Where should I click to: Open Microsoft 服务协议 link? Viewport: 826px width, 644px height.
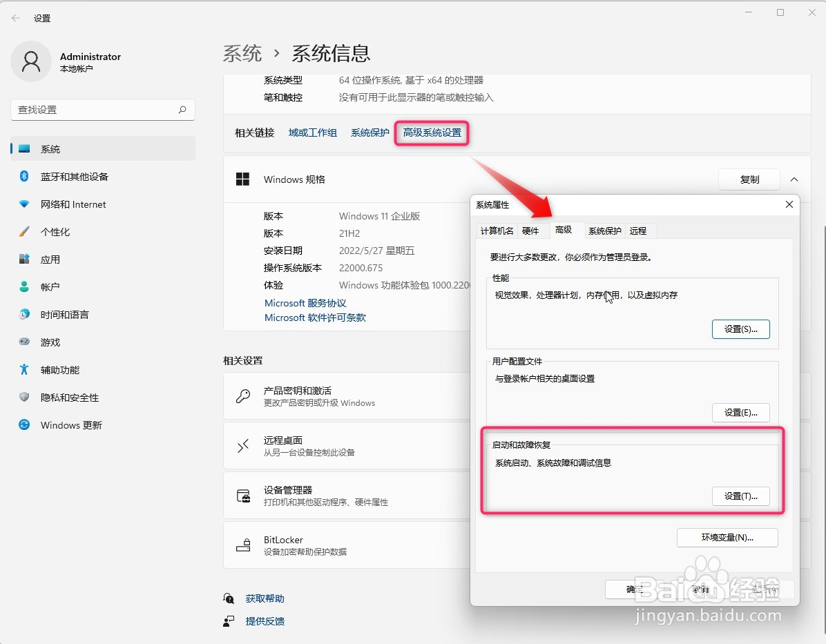pyautogui.click(x=305, y=303)
